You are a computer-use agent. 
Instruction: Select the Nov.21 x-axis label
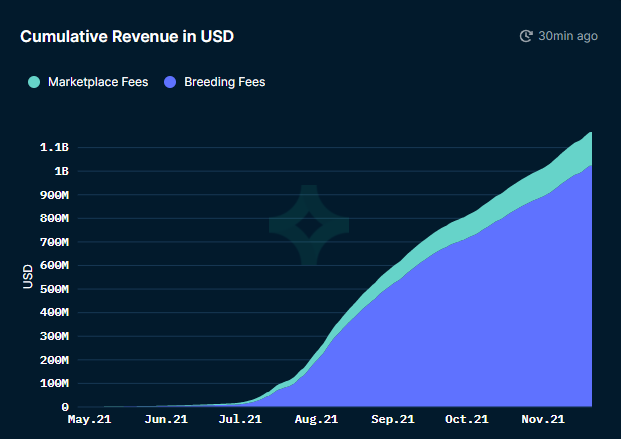pyautogui.click(x=543, y=419)
